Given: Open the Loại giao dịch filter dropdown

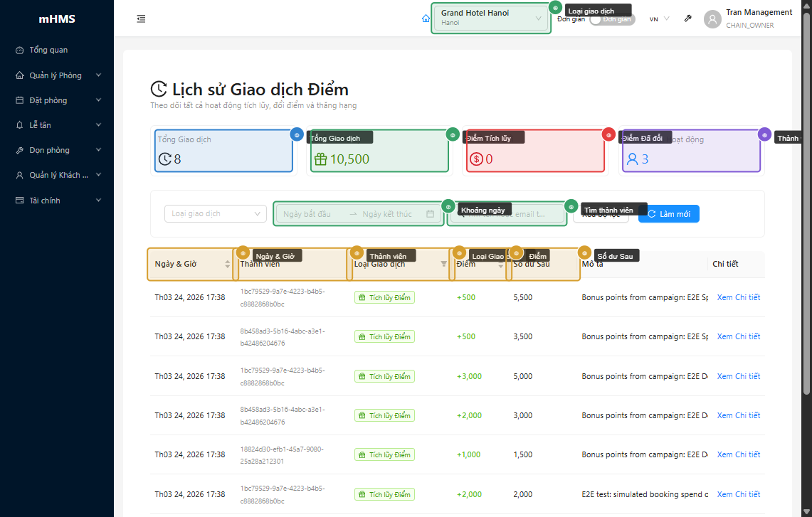Looking at the screenshot, I should [x=216, y=213].
